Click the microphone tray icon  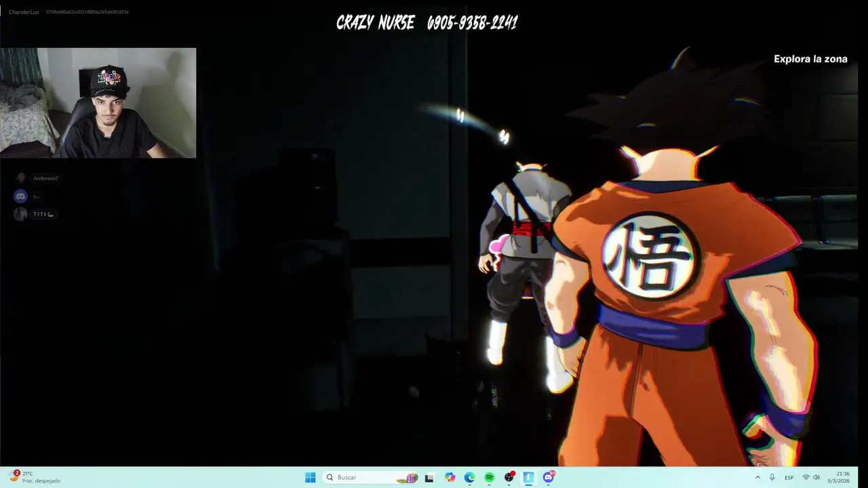(x=772, y=477)
